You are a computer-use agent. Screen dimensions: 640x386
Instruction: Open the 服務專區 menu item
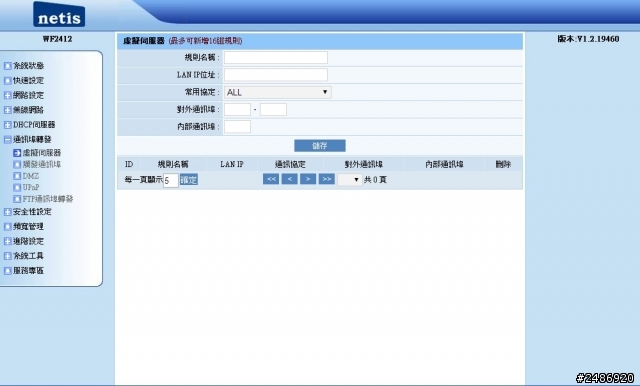pyautogui.click(x=28, y=271)
